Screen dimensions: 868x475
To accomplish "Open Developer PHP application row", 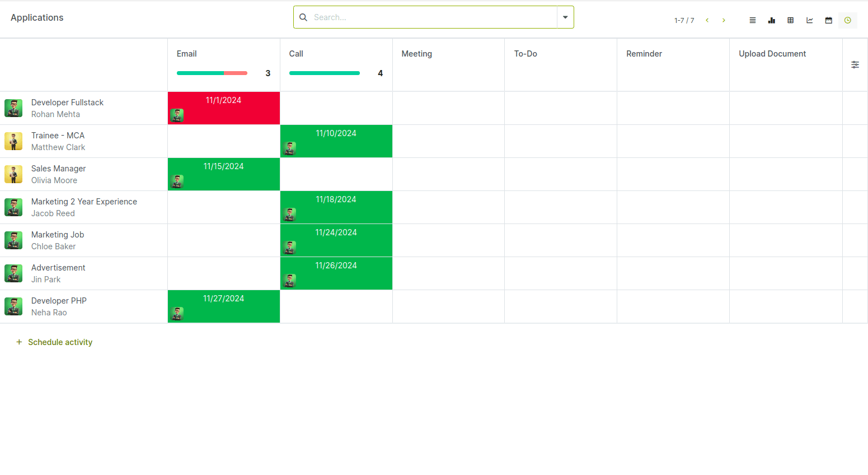I will pos(84,306).
